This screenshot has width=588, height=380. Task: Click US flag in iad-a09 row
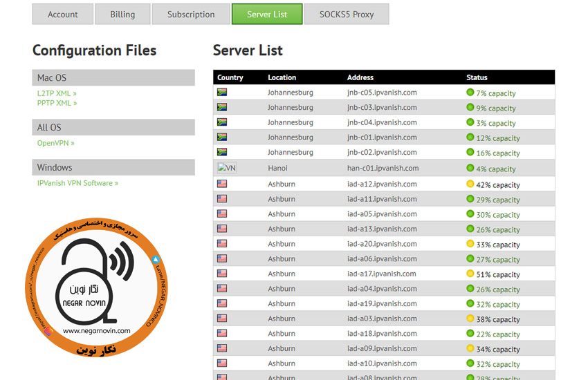222,348
